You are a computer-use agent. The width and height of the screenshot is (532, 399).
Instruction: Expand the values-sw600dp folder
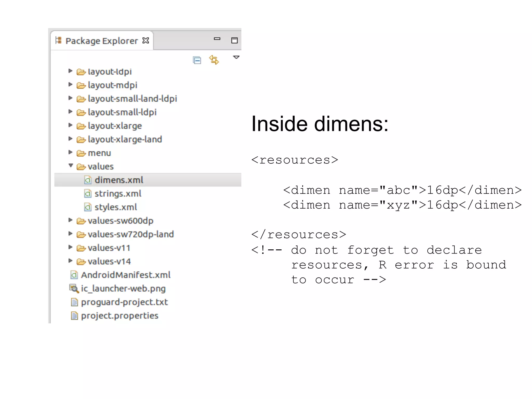coord(70,220)
